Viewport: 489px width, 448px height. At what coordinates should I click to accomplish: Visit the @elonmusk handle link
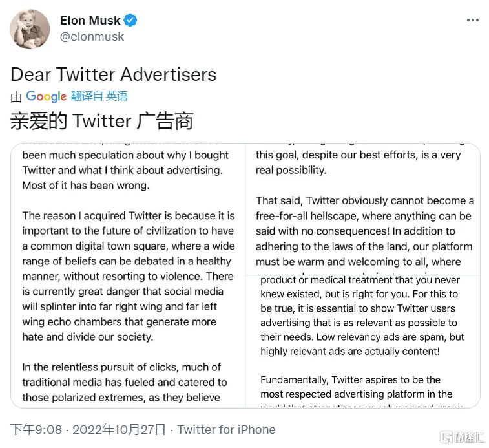point(92,37)
